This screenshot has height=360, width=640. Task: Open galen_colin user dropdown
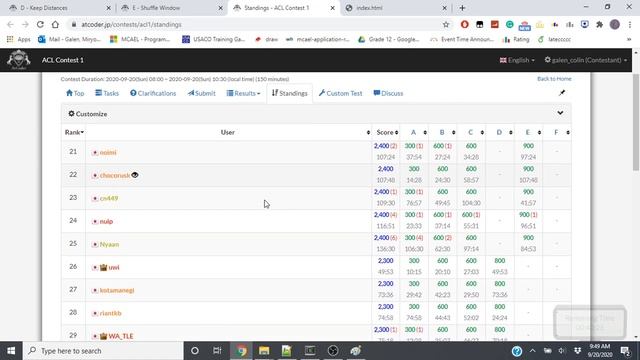586,60
